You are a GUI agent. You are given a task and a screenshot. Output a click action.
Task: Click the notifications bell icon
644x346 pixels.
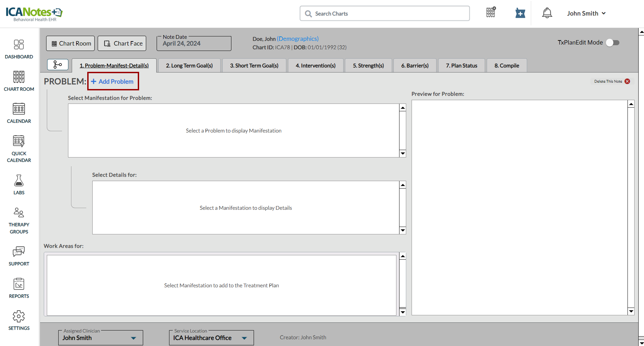(547, 13)
